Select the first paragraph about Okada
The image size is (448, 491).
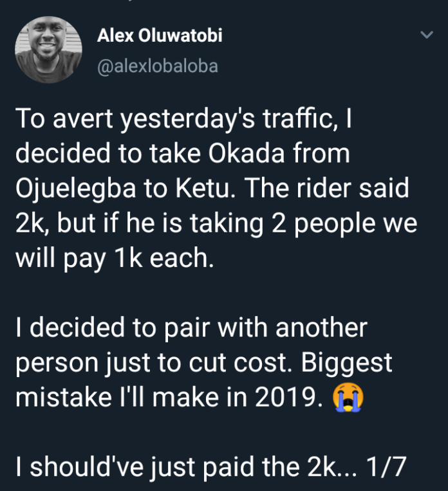point(216,188)
